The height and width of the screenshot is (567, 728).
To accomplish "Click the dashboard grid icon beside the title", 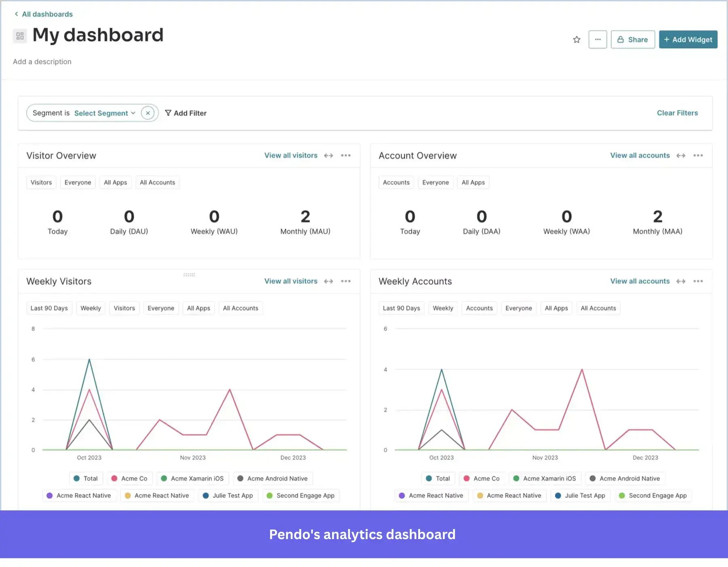I will (x=19, y=36).
